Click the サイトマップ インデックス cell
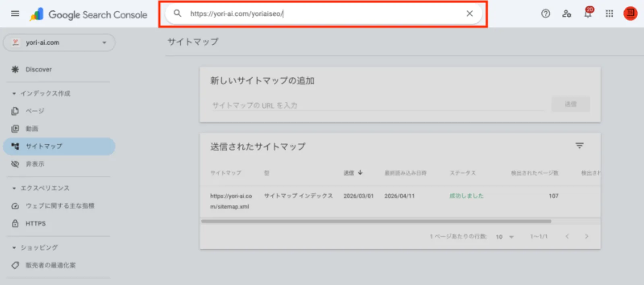 [298, 196]
